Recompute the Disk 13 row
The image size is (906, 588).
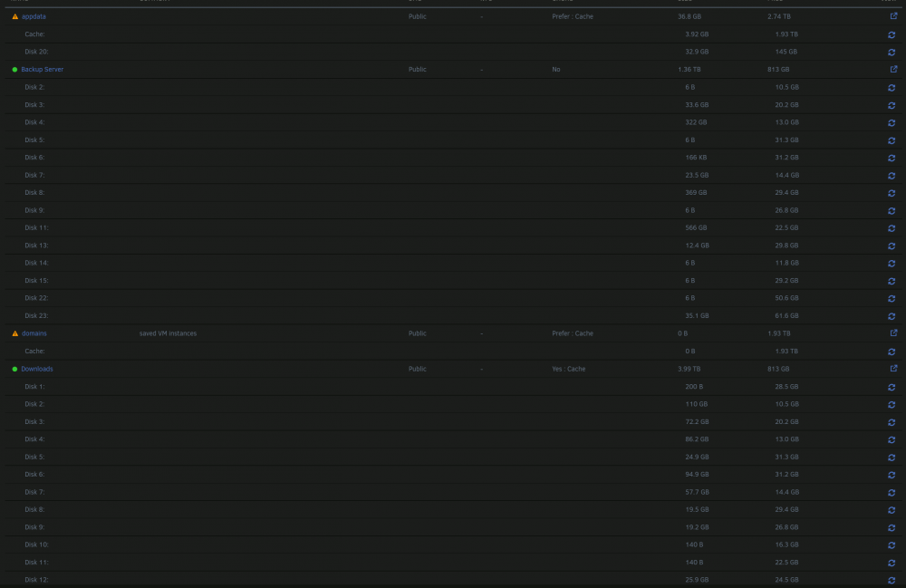[x=892, y=246]
